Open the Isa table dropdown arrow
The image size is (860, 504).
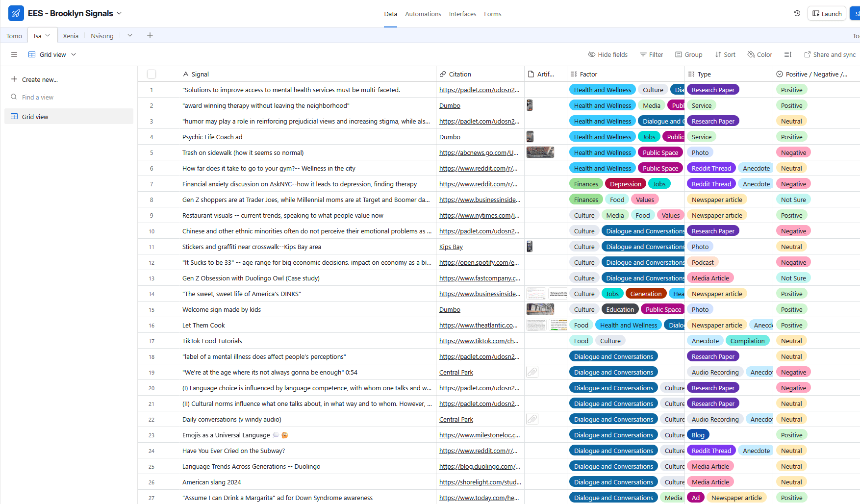(x=48, y=35)
